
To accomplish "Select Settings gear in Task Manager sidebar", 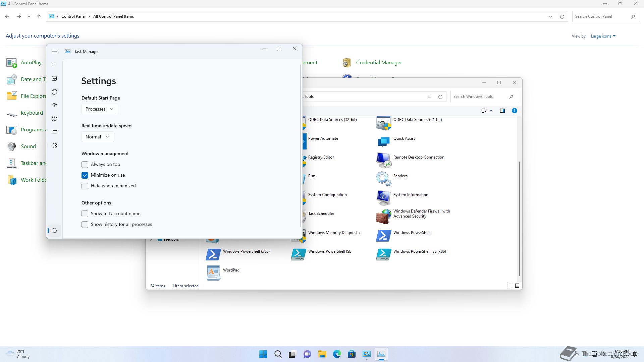I will coord(54,231).
